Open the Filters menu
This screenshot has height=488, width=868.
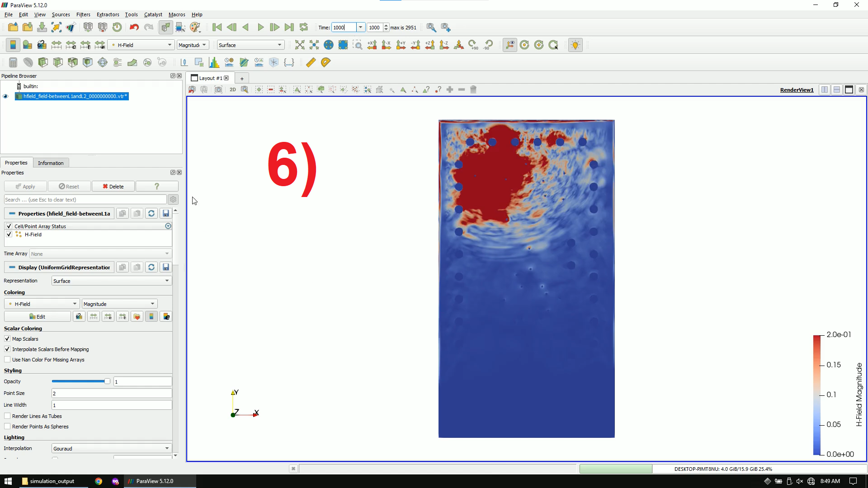pyautogui.click(x=83, y=14)
